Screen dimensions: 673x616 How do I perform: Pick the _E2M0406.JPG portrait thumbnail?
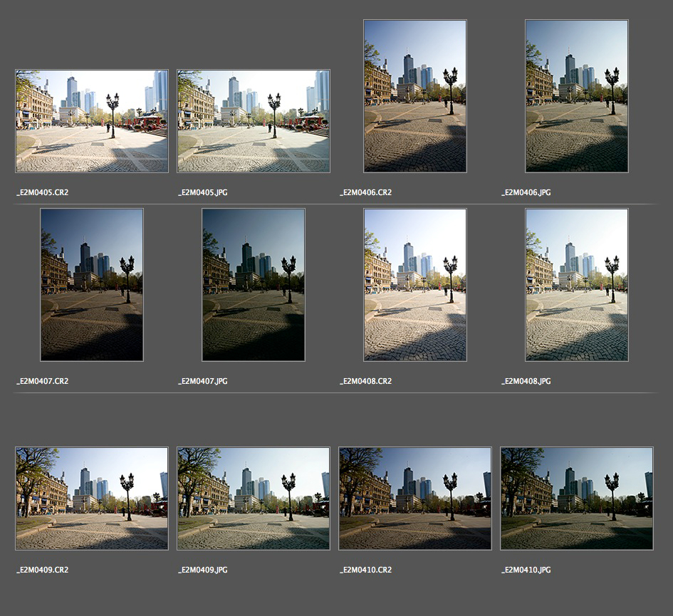point(577,96)
